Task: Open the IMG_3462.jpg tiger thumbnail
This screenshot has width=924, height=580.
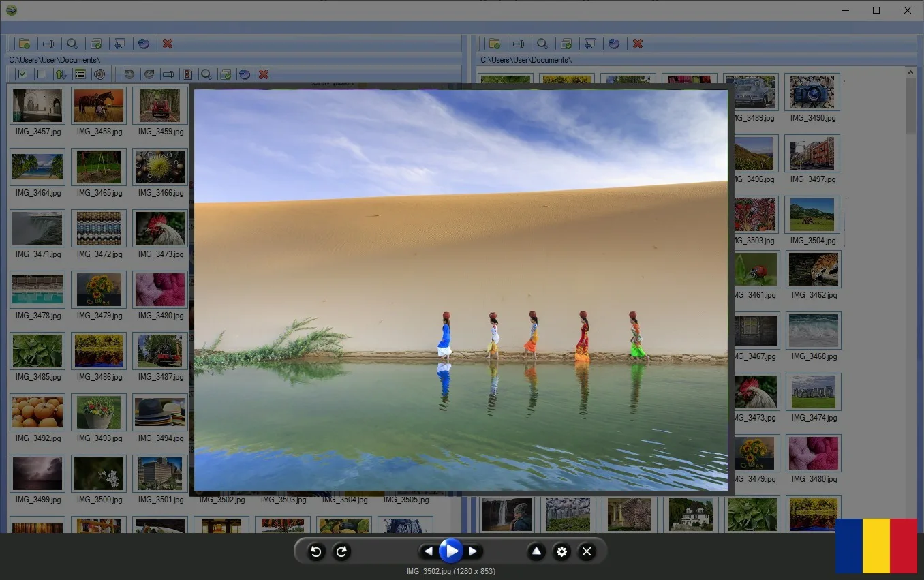Action: (x=813, y=269)
